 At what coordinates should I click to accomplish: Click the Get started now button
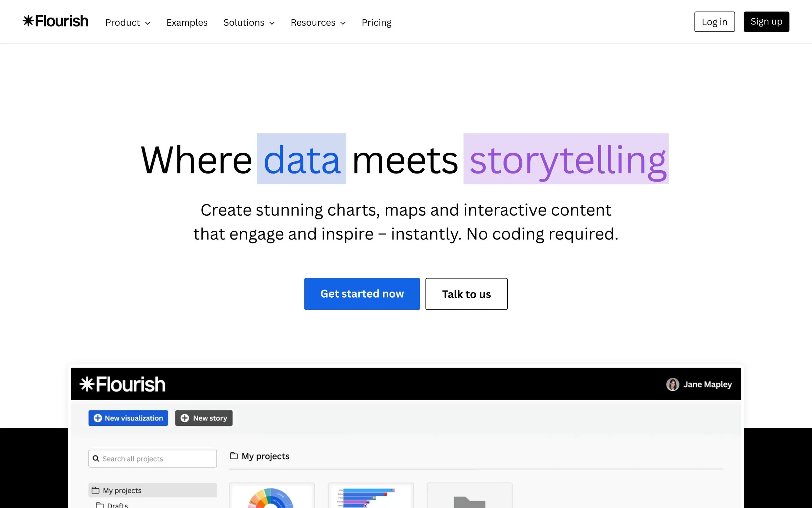pyautogui.click(x=362, y=294)
